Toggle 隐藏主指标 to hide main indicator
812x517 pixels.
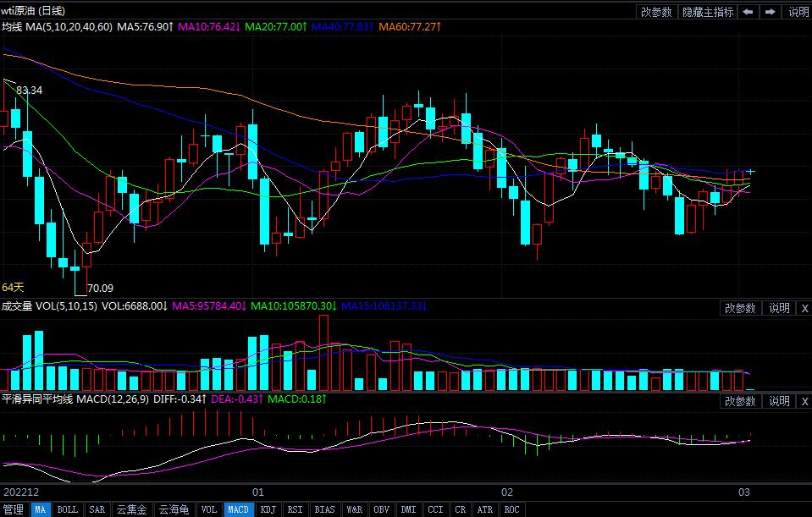[x=708, y=12]
